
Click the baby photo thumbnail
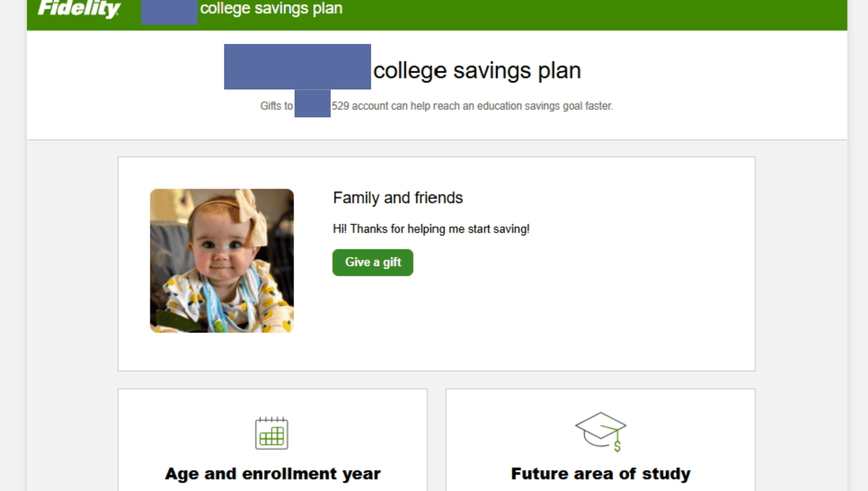[221, 260]
